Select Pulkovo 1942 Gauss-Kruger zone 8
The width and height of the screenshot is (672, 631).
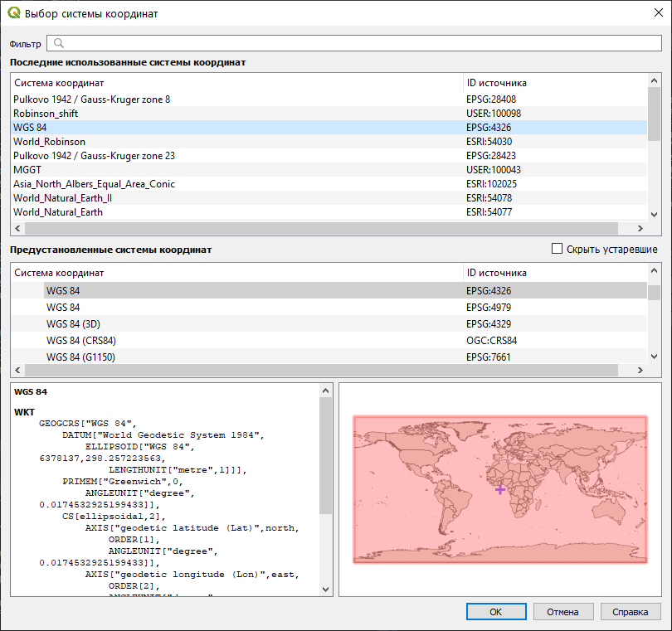[x=91, y=100]
